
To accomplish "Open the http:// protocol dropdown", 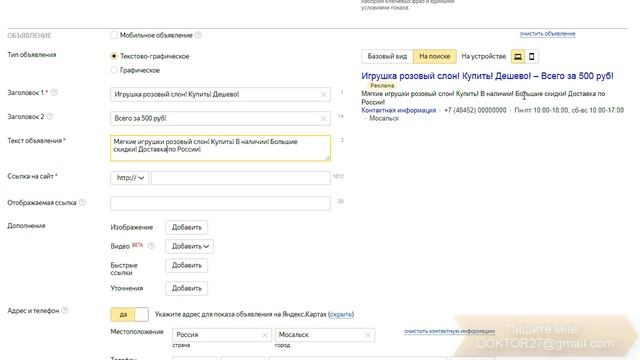I will [x=129, y=178].
